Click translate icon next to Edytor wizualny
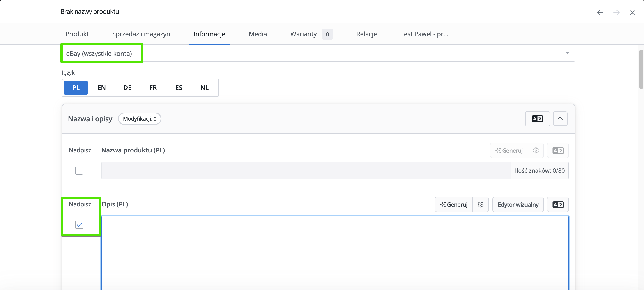Image resolution: width=644 pixels, height=290 pixels. (558, 205)
